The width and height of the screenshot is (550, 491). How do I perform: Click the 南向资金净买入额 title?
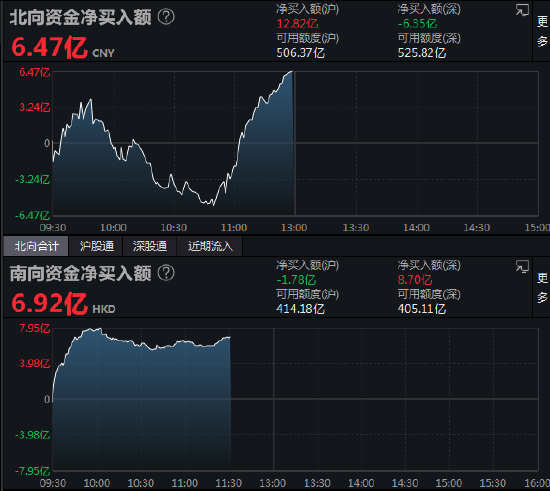point(80,274)
